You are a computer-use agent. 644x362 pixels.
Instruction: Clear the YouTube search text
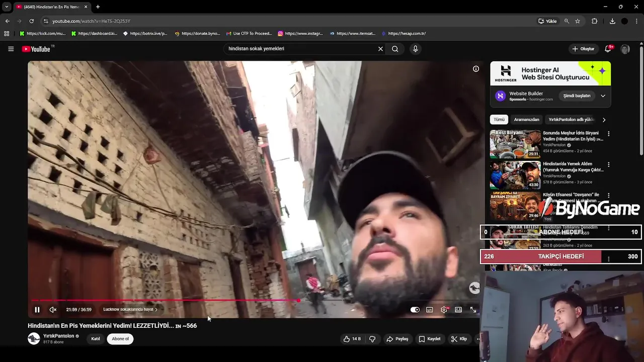click(x=380, y=49)
